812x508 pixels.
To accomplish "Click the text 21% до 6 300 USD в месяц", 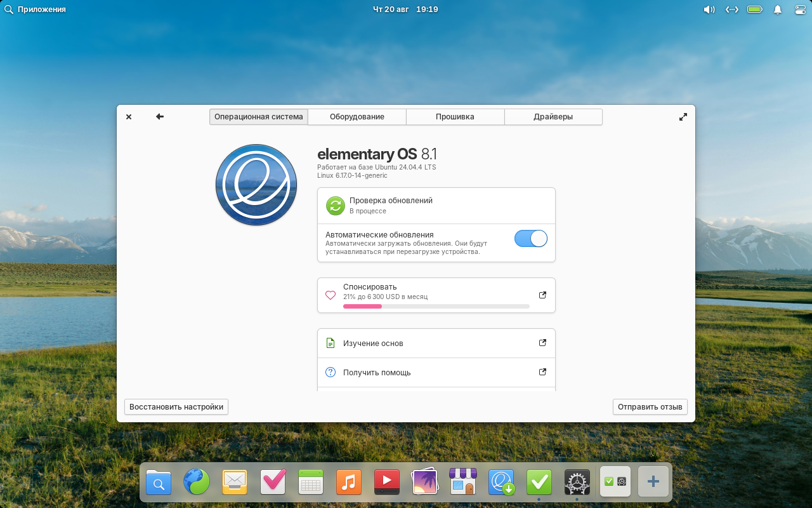I will (x=385, y=297).
